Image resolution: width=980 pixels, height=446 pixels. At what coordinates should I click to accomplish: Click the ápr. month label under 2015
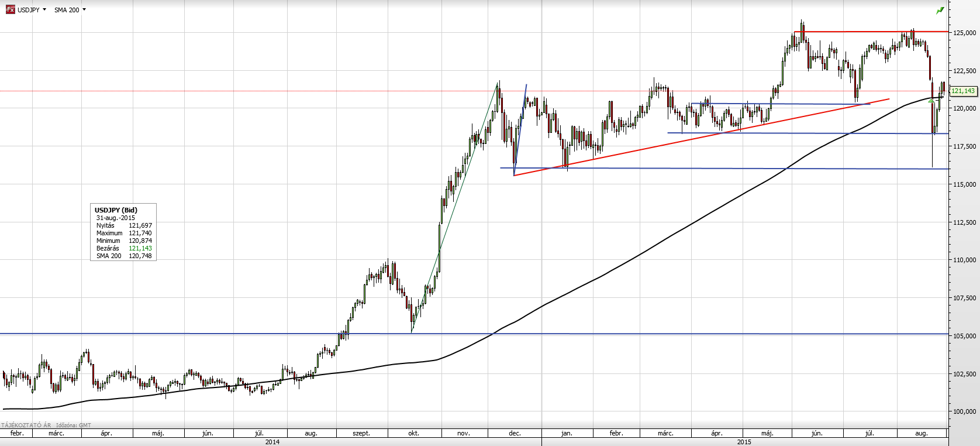tap(717, 433)
